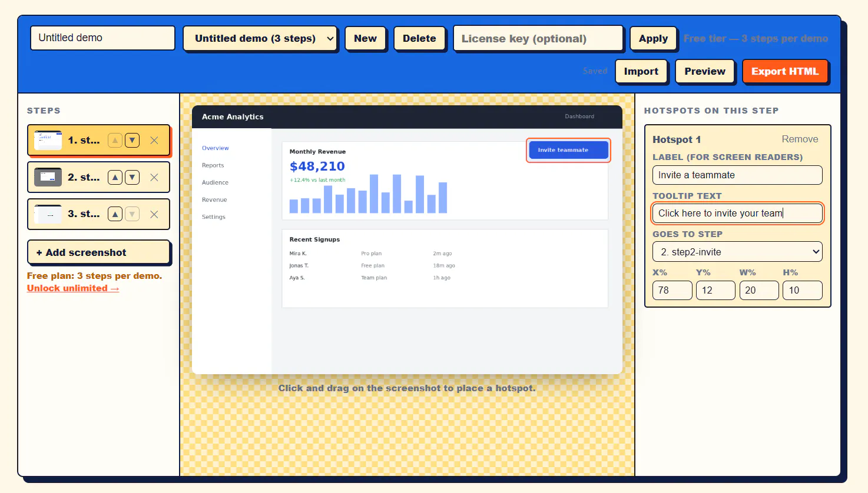Delete step 3 with X icon
Image resolution: width=868 pixels, height=493 pixels.
[154, 214]
